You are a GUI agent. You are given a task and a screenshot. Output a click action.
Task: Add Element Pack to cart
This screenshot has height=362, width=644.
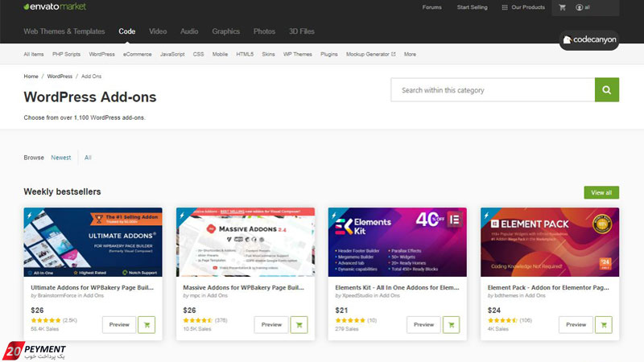(x=603, y=325)
